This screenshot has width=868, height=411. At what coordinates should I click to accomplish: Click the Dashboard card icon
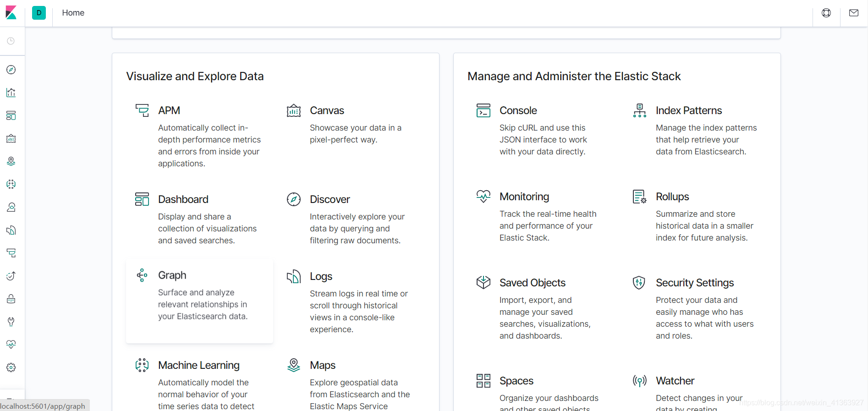[x=142, y=199]
